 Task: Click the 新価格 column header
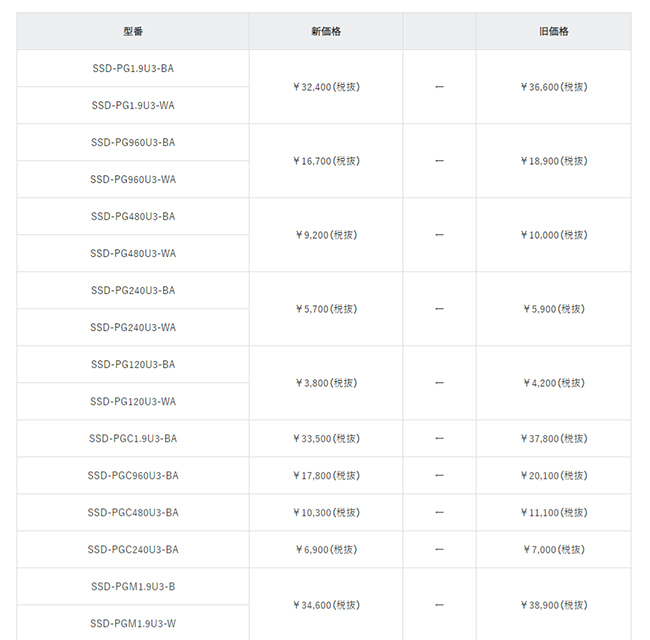click(326, 31)
